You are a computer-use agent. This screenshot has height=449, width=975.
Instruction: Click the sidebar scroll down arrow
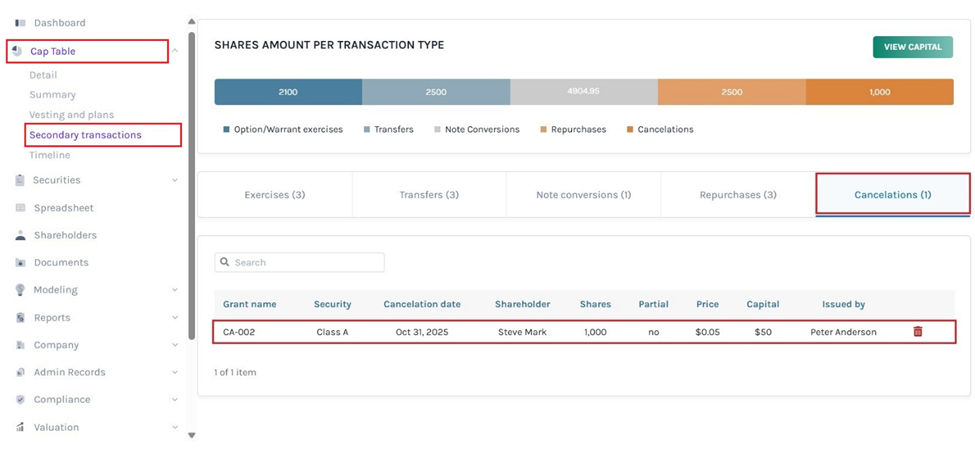point(191,435)
